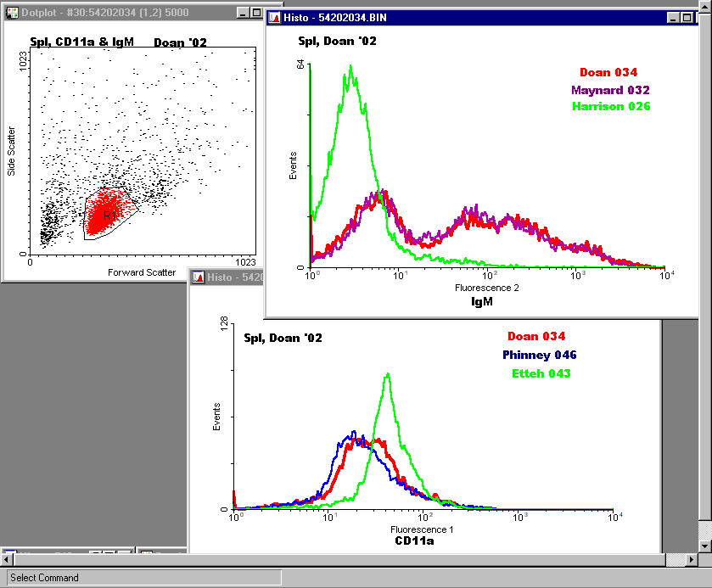
Task: Minimize the Histo 54202034.BIN window
Action: [673, 18]
